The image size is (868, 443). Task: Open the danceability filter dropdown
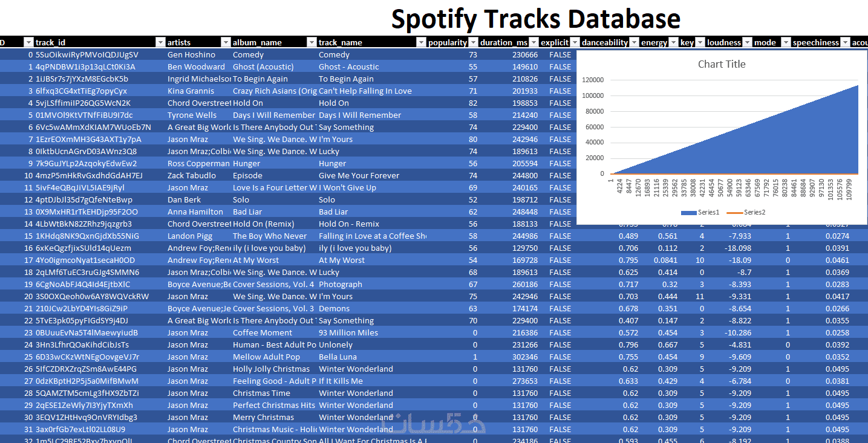[633, 42]
